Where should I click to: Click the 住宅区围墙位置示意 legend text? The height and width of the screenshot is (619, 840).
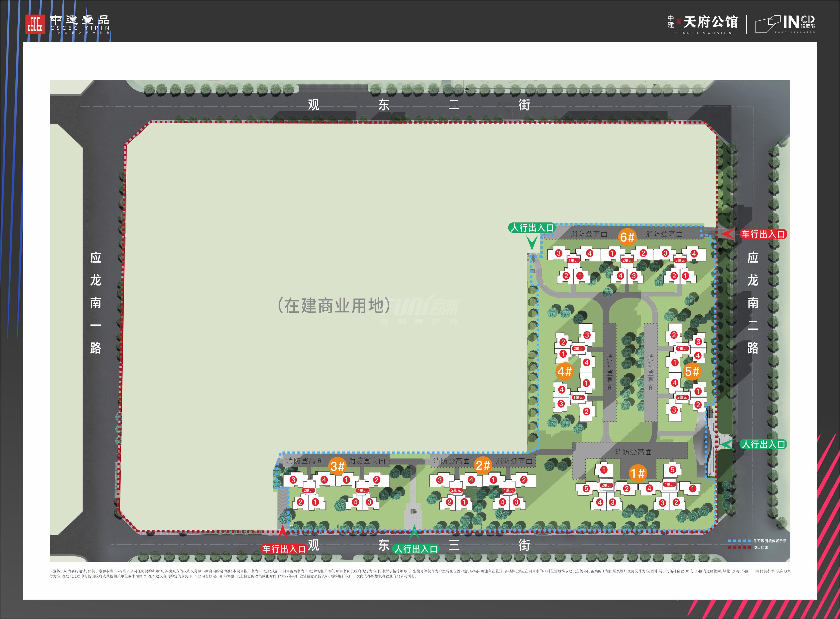[770, 541]
